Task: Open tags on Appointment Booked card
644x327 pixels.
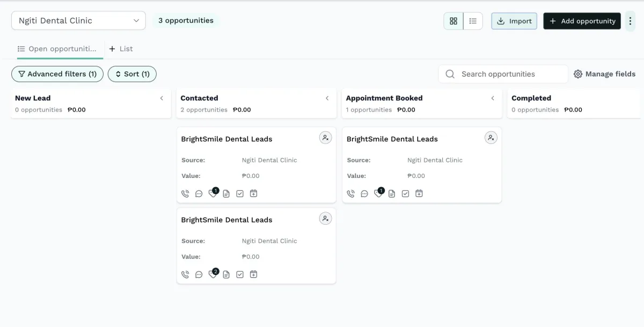Action: (379, 193)
